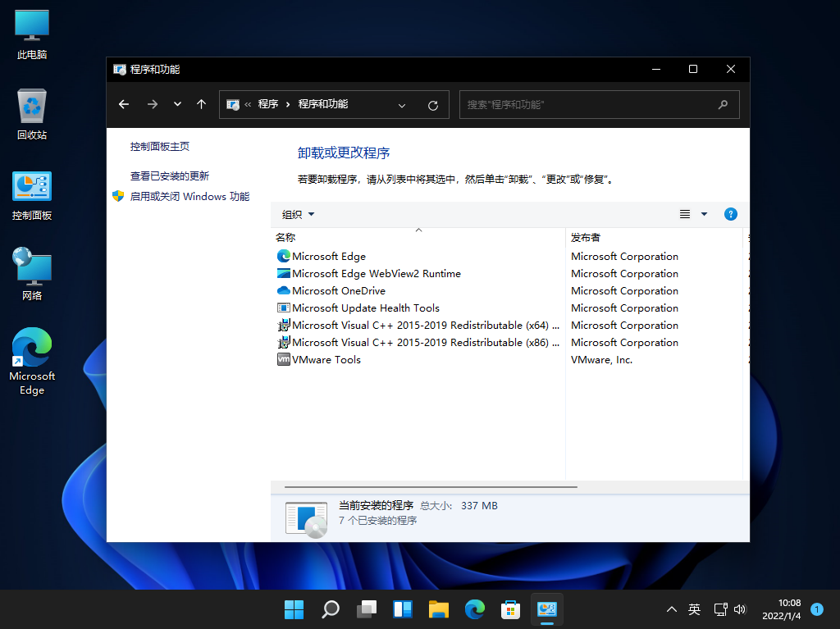Click the change view icon on the toolbar

[x=684, y=214]
